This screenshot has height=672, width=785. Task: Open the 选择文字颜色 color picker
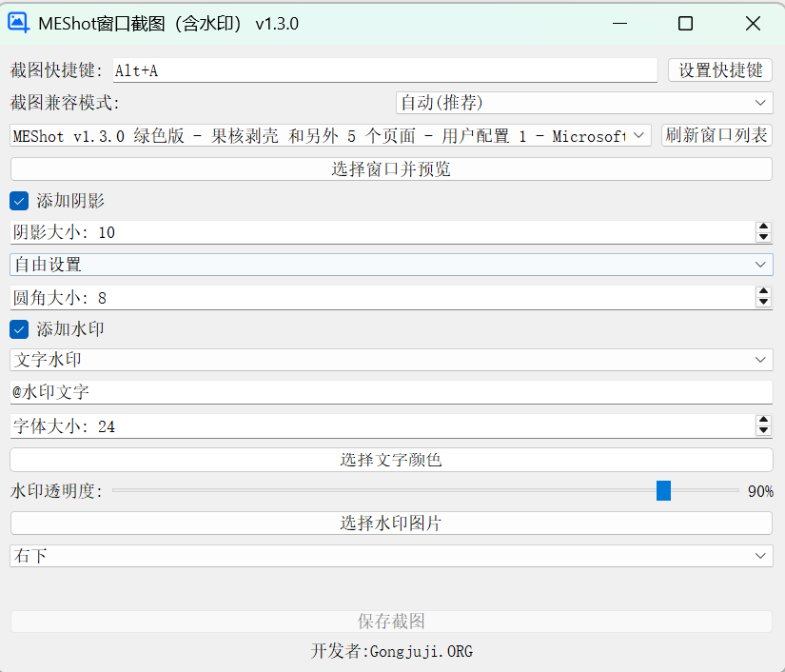(x=392, y=459)
